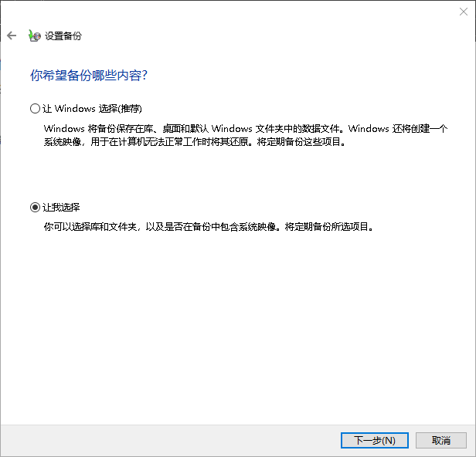Select the 让我选择 radio button
476x457 pixels.
(x=36, y=208)
